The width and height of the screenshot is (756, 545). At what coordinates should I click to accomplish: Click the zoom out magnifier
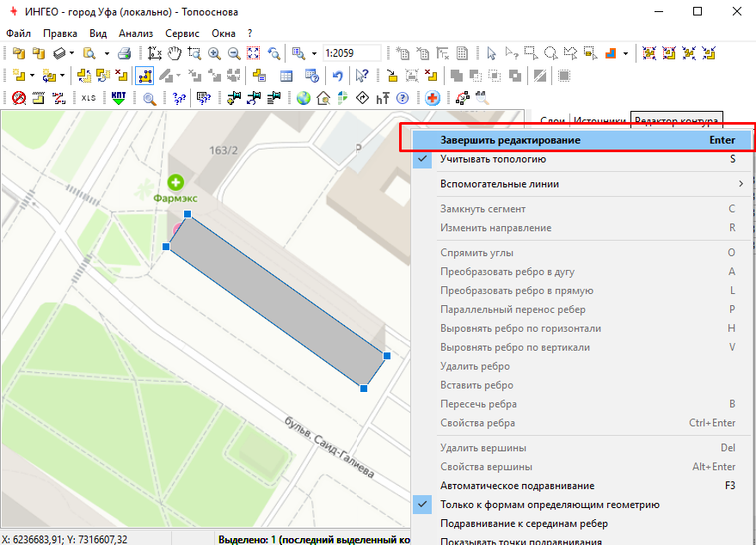click(x=234, y=53)
